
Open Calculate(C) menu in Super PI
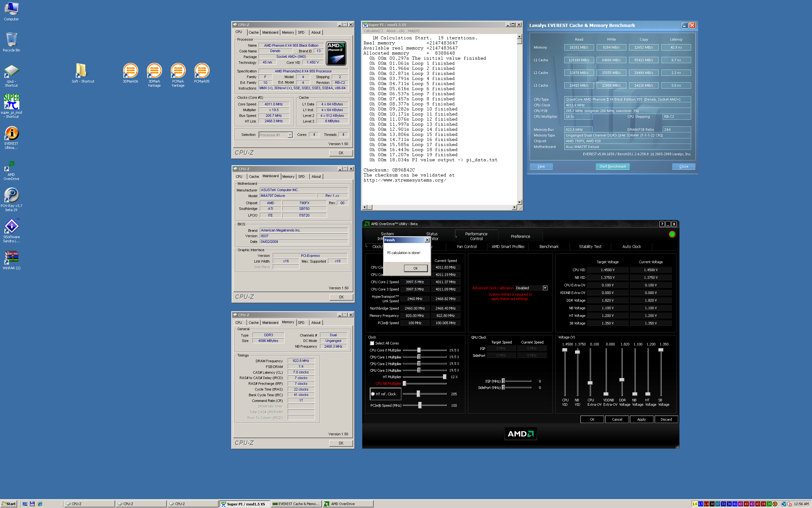pyautogui.click(x=373, y=31)
